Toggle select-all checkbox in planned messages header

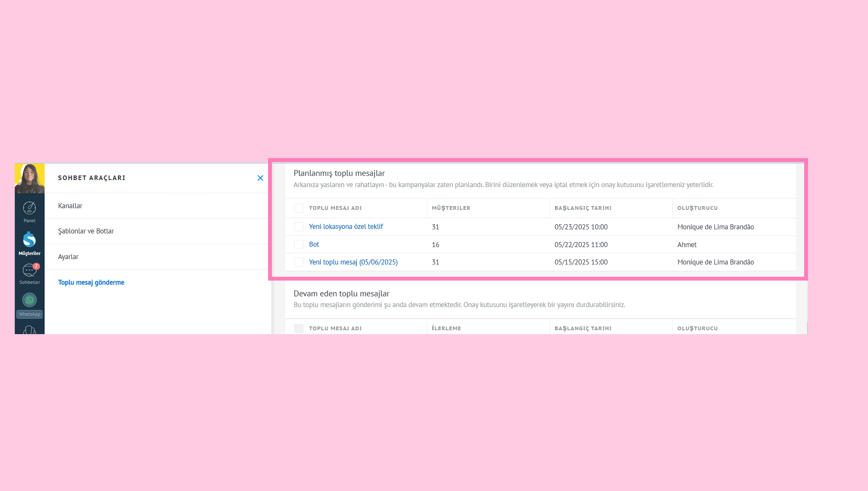[x=299, y=208]
